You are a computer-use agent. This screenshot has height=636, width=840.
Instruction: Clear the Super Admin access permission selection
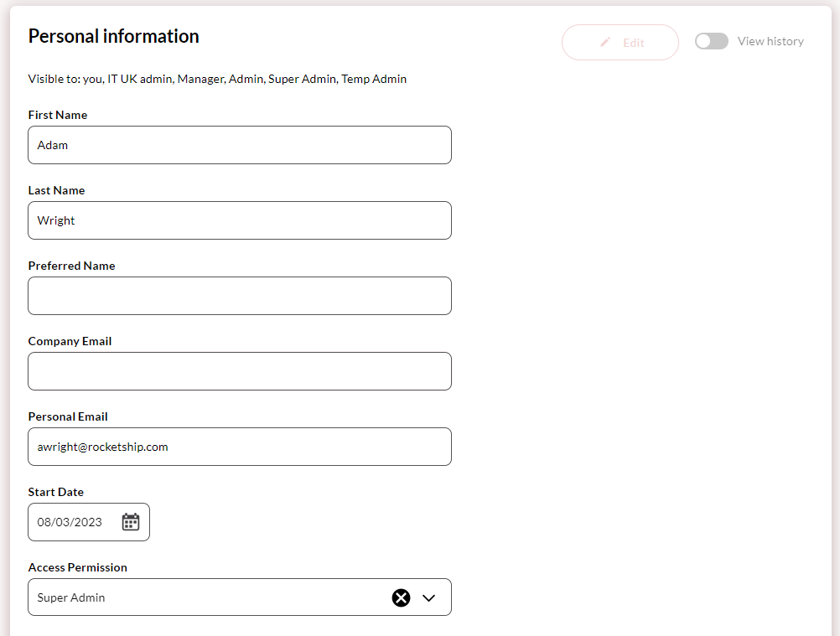(402, 597)
